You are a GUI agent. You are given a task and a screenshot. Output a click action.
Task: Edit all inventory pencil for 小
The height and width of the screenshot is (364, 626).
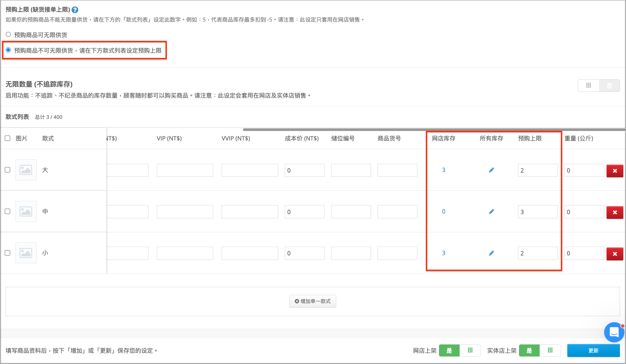point(491,253)
